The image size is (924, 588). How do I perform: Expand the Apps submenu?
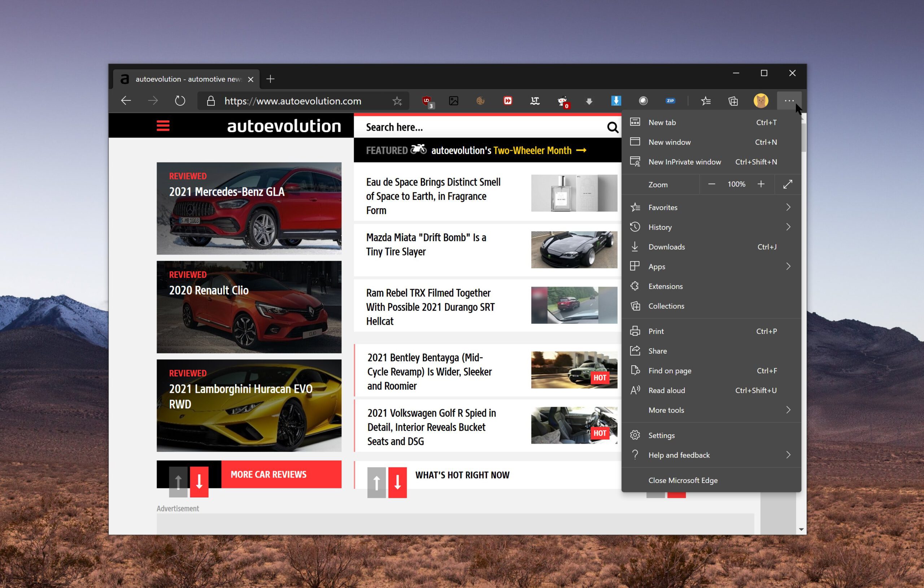[711, 266]
